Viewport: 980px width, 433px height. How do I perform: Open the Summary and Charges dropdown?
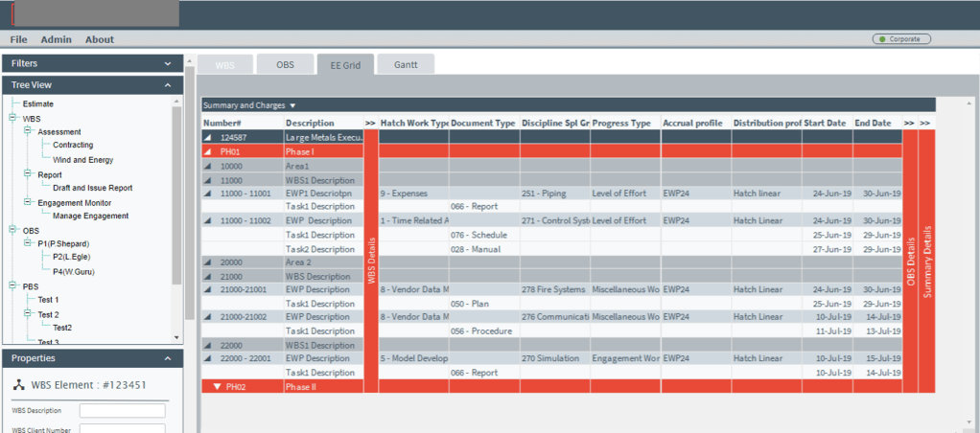click(293, 105)
